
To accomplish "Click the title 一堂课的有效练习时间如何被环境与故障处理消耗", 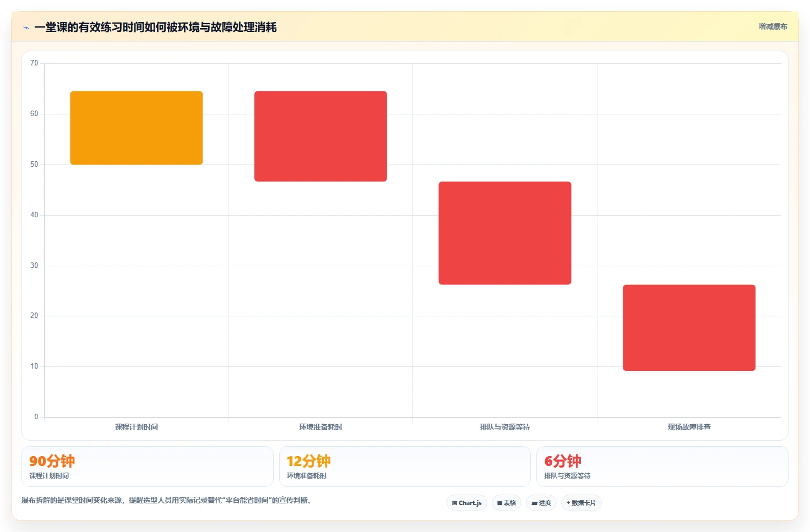I will tap(155, 27).
